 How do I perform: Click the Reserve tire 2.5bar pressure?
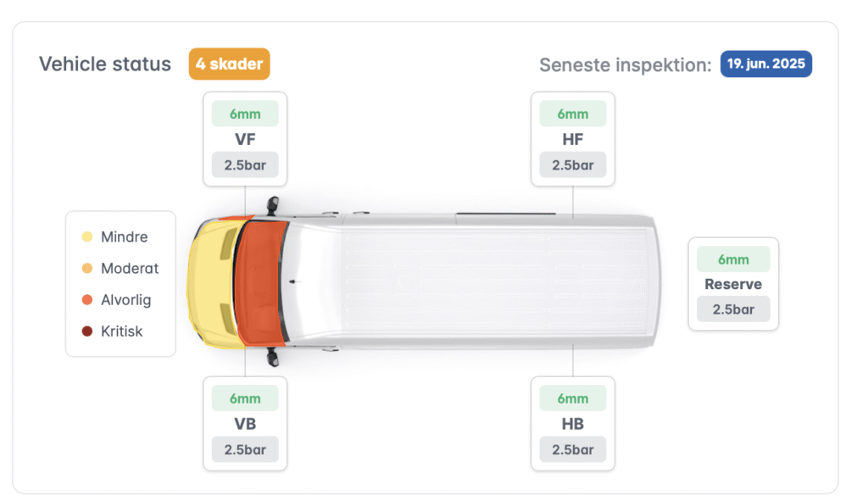(x=733, y=309)
